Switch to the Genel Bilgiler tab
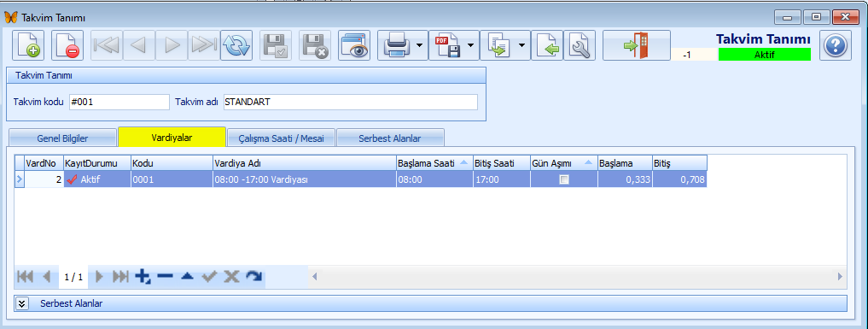This screenshot has height=329, width=868. coord(62,138)
